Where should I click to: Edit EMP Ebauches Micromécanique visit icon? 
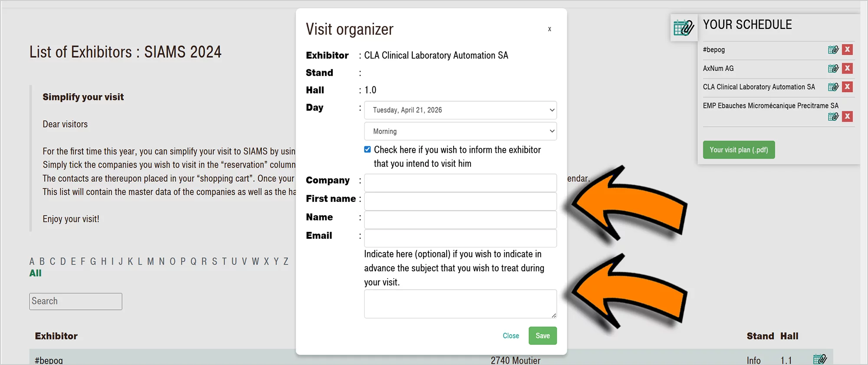click(x=833, y=116)
